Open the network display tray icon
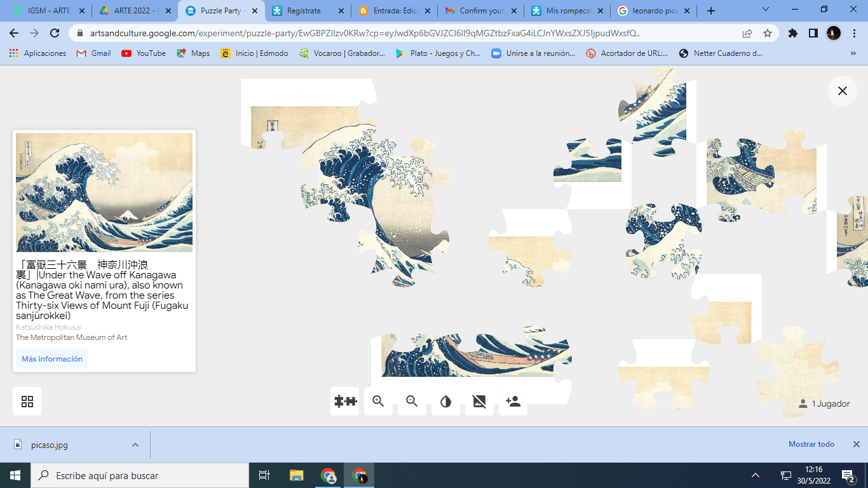868x488 pixels. point(786,475)
